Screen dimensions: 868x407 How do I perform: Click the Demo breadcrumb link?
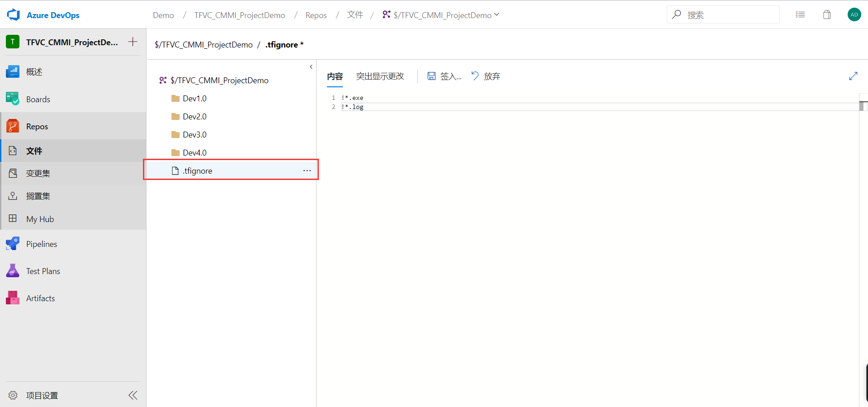163,15
